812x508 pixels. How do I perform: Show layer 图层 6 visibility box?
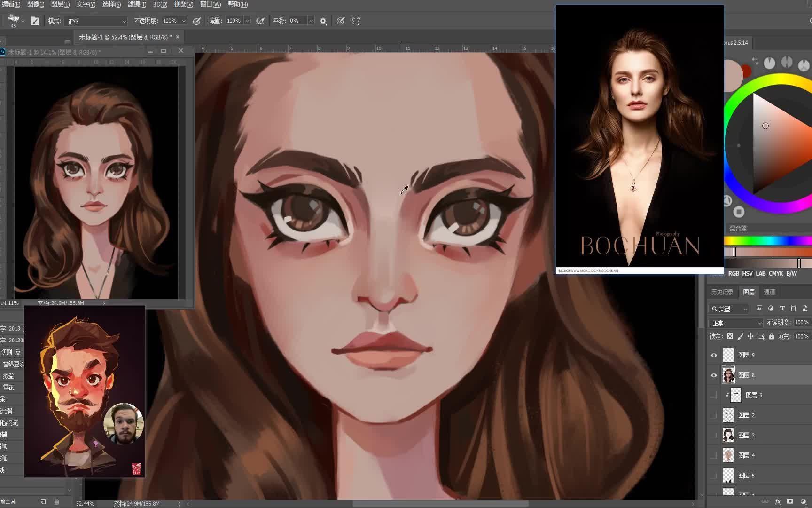pos(714,395)
